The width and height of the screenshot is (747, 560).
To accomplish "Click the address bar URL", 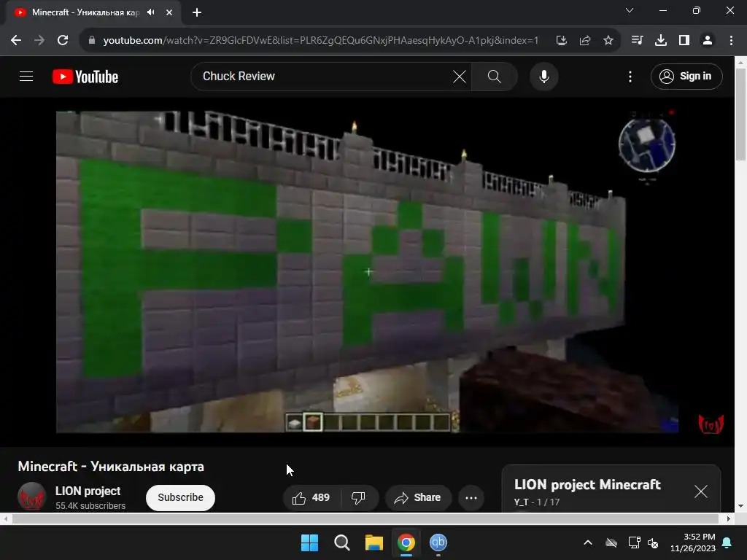I will click(321, 40).
